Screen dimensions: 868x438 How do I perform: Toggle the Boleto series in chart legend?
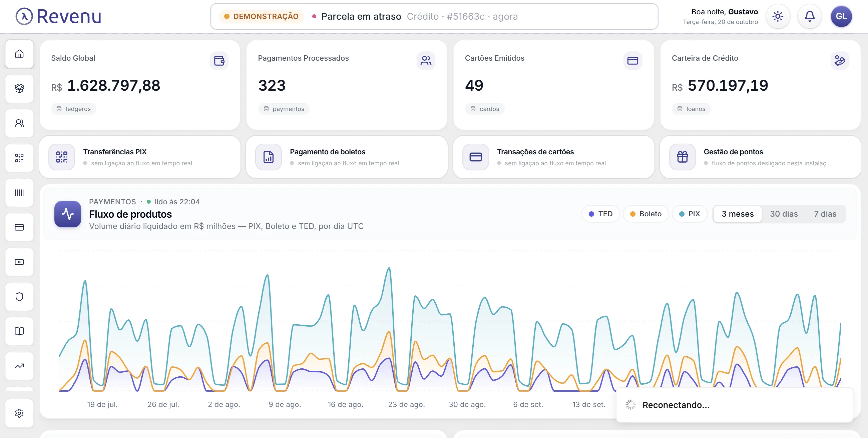(645, 214)
